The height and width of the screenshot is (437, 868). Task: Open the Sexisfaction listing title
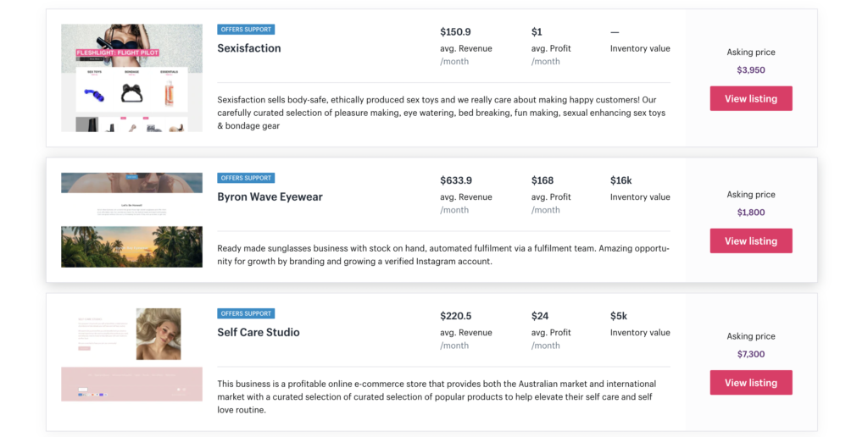point(249,48)
